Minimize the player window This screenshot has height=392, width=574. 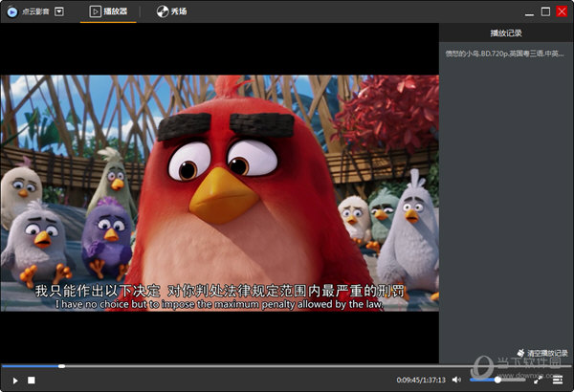(x=529, y=12)
